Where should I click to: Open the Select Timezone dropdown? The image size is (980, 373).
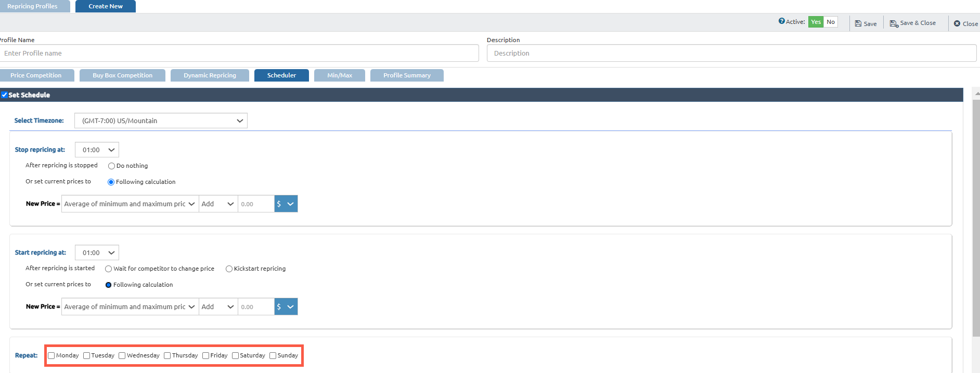click(x=161, y=121)
